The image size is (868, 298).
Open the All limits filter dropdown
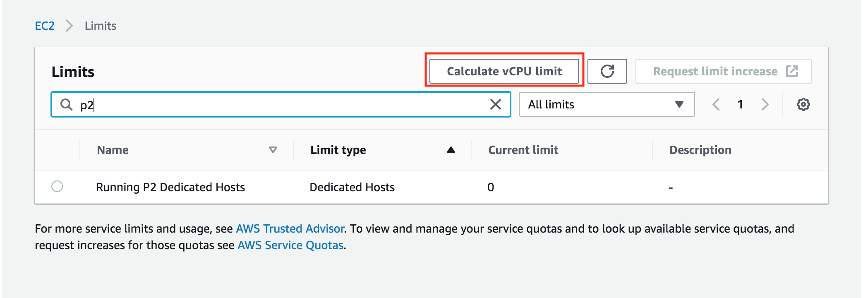tap(606, 104)
